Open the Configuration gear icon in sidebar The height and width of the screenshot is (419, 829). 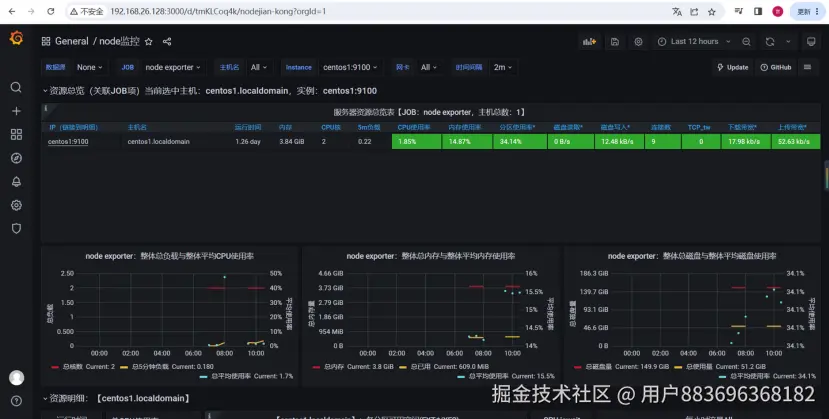click(x=16, y=205)
